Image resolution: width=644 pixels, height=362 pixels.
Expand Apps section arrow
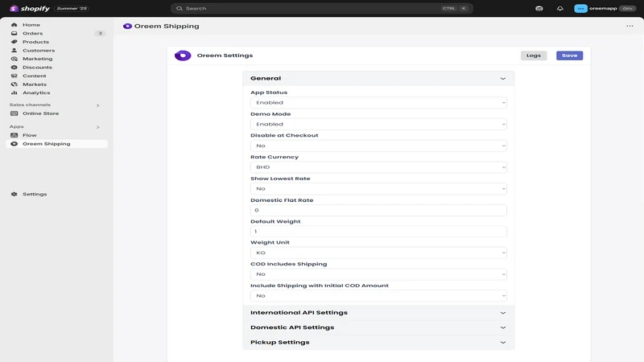click(x=97, y=127)
